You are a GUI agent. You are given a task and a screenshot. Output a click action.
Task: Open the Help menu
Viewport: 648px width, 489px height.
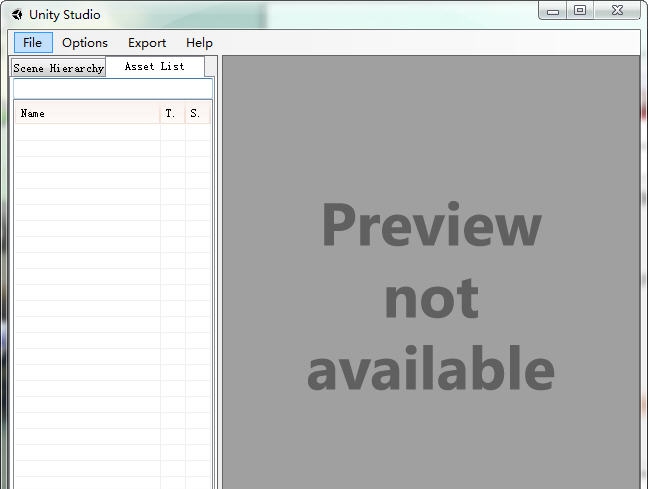(199, 43)
